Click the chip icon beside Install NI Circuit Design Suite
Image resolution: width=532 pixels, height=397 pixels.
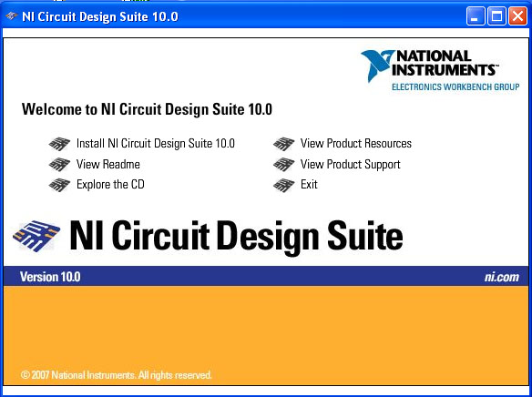point(59,144)
